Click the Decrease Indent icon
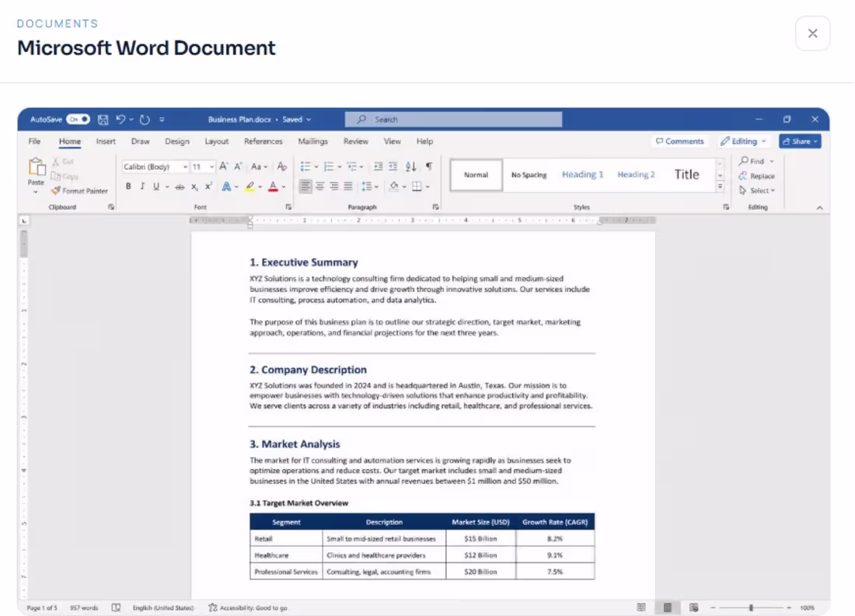 [x=378, y=166]
